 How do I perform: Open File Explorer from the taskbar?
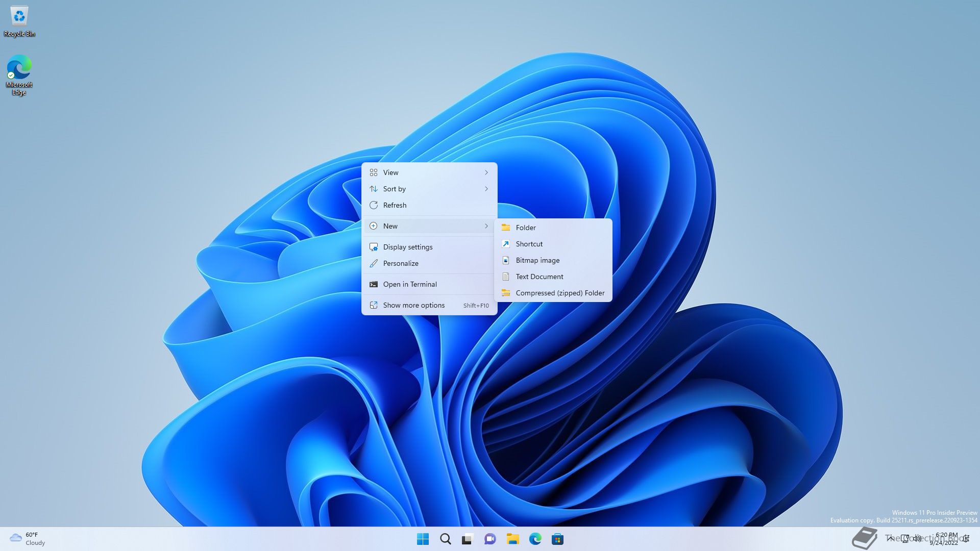[x=512, y=539]
